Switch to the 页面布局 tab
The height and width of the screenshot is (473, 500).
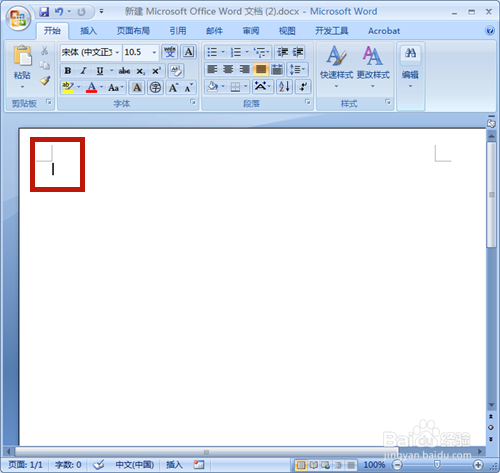point(133,31)
